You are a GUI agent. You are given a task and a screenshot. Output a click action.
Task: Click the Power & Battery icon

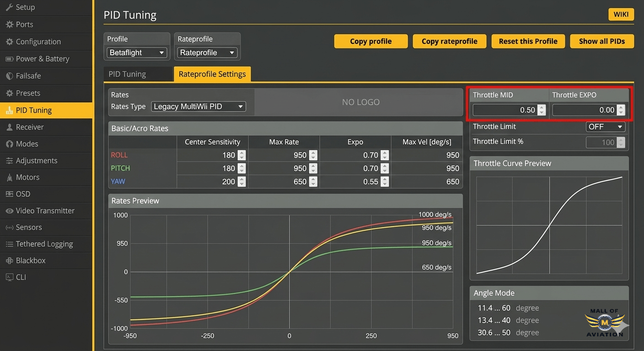pos(9,59)
